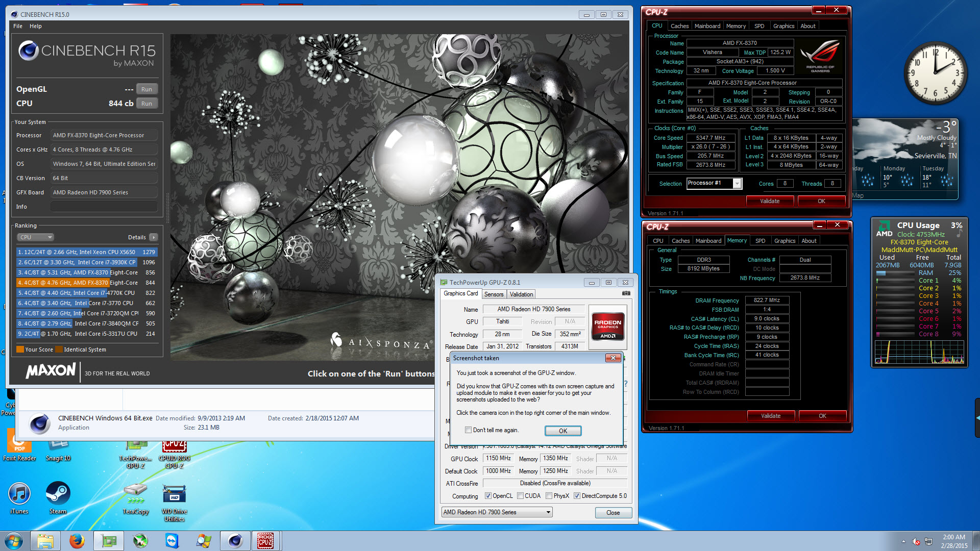Open the TechPowerUp GPU-Z desktop shortcut
980x551 pixels.
click(136, 455)
